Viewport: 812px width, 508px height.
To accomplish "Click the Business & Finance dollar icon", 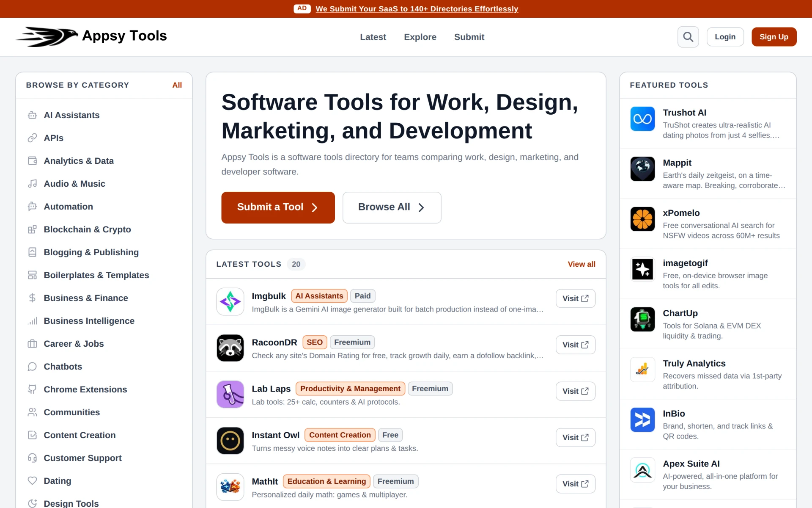I will click(x=32, y=298).
